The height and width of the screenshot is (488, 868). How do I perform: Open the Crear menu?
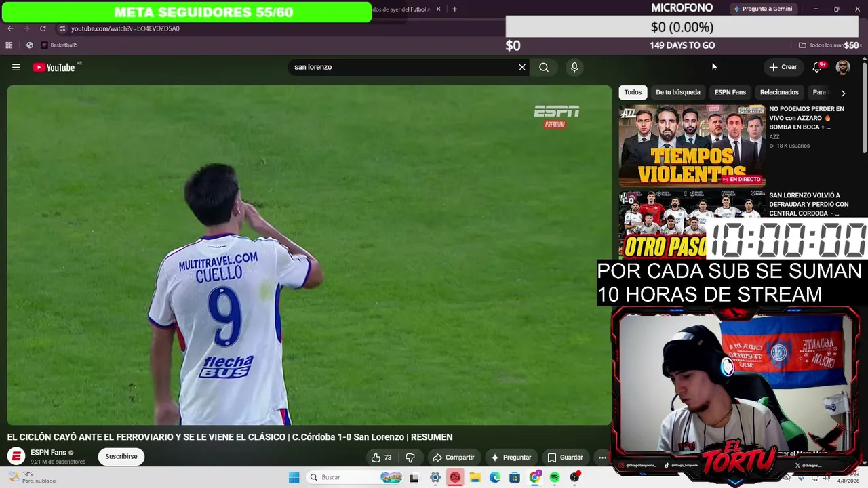783,67
